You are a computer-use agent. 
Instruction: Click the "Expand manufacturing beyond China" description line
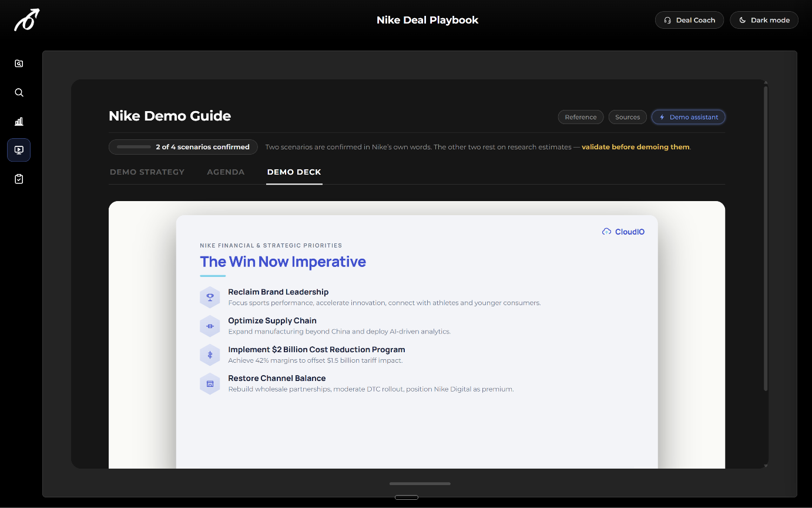point(340,332)
